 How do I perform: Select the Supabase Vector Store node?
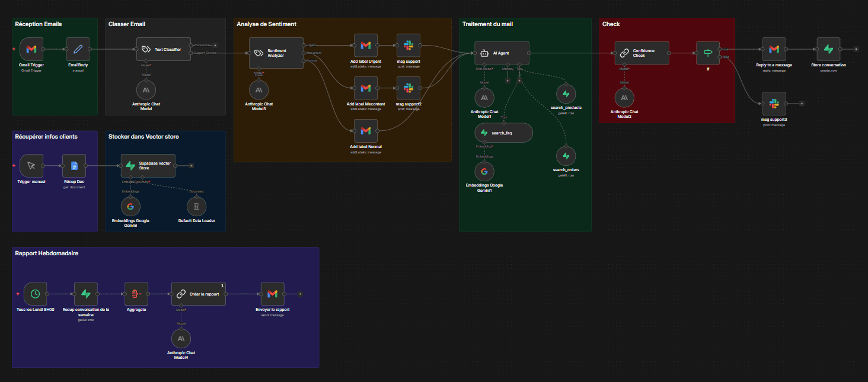pyautogui.click(x=148, y=166)
